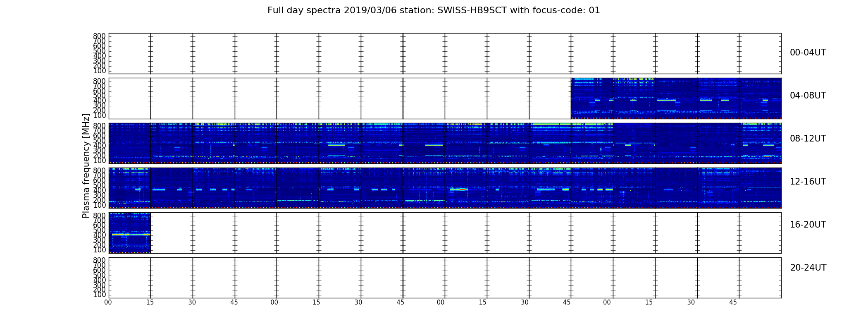Click the 16-20UT spectrogram data block
Image resolution: width=868 pixels, height=331 pixels.
pos(129,233)
